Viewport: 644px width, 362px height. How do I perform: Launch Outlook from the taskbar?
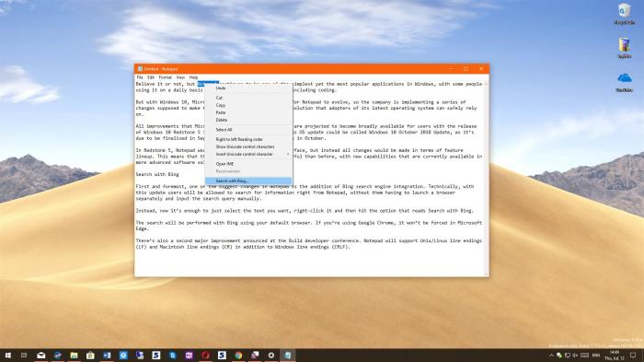(x=123, y=355)
